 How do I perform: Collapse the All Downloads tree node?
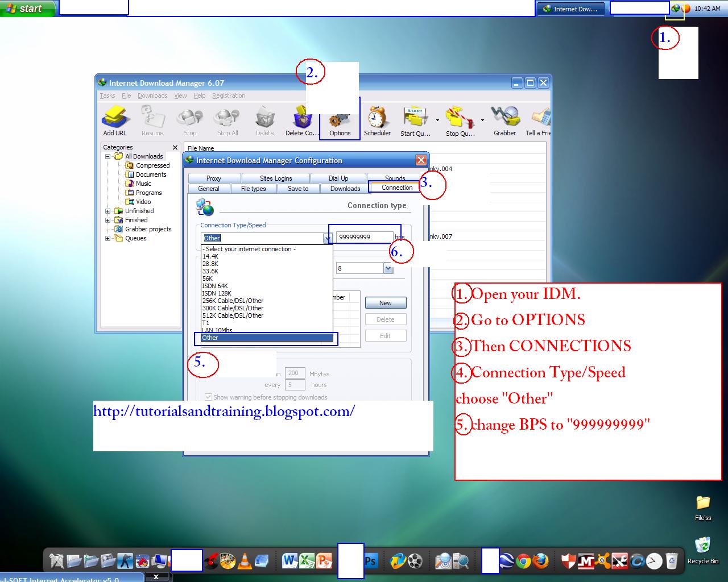[107, 156]
